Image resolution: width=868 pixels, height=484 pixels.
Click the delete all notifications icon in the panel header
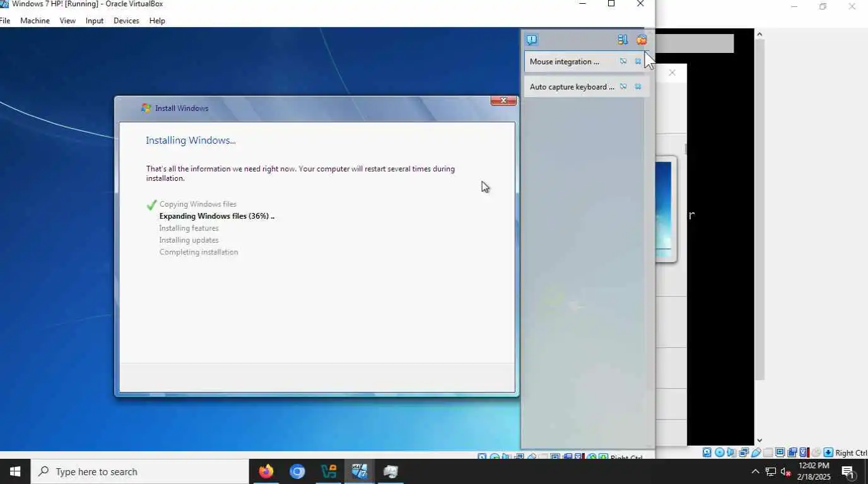click(x=642, y=40)
